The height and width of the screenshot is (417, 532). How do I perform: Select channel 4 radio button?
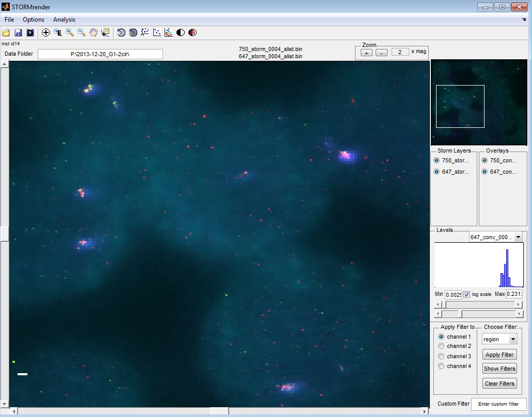coord(441,366)
